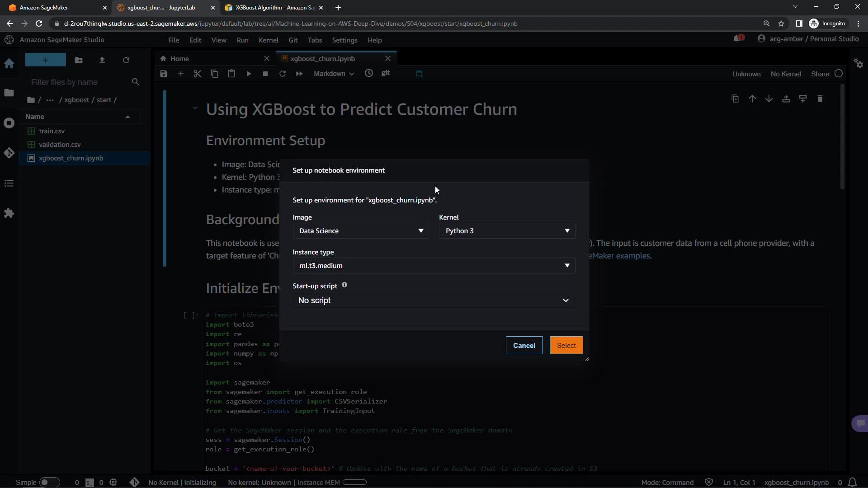This screenshot has width=868, height=488.
Task: Expand the Start-up script No script dropdown
Action: 434,300
